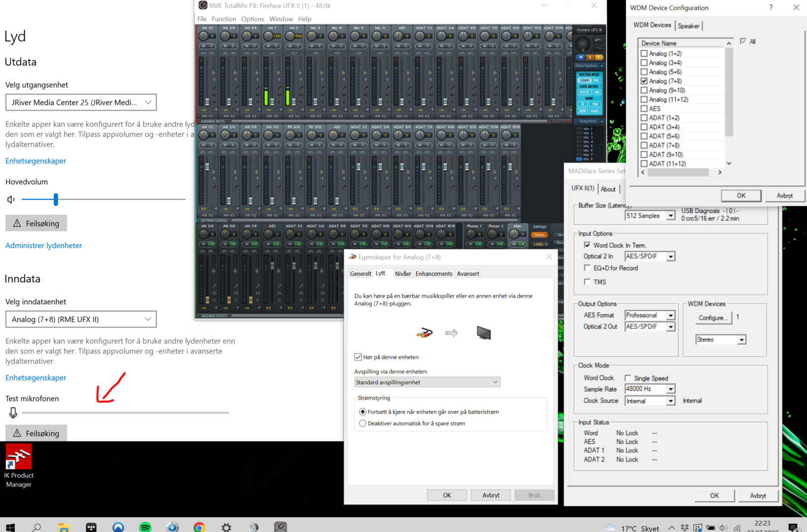Open the Sample Rate 48000 Hz dropdown
807x532 pixels.
pyautogui.click(x=650, y=389)
